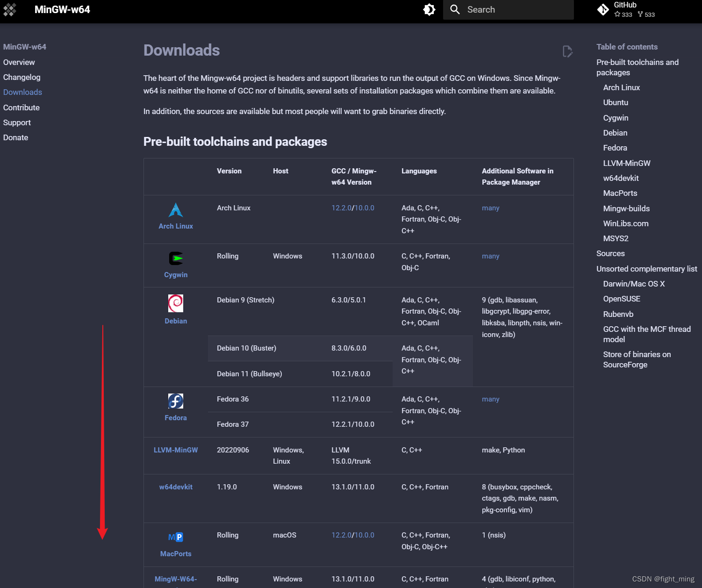
Task: Click the 'Pre-built toolchains and packages' heading
Action: click(235, 142)
